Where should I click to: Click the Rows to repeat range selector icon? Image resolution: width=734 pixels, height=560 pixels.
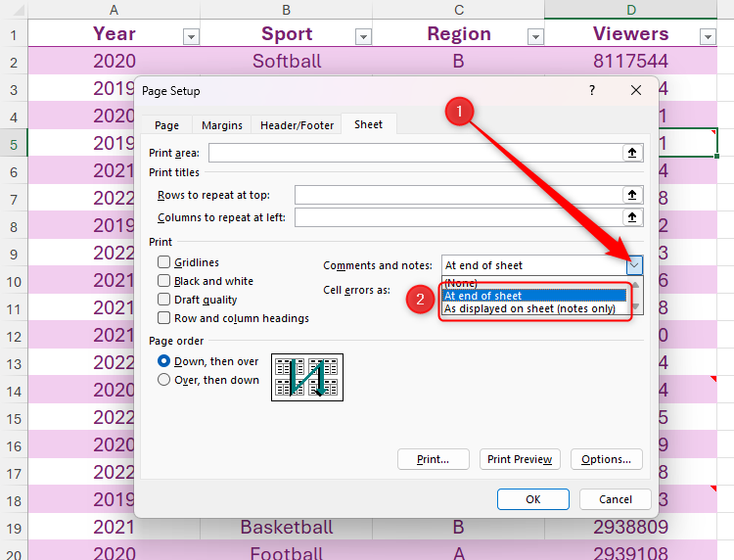pos(632,195)
